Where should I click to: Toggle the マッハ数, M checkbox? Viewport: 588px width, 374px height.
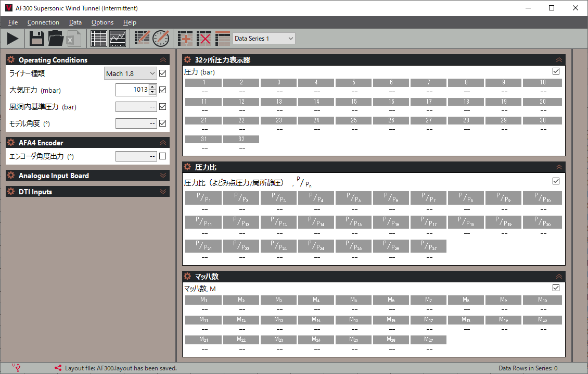coord(556,288)
